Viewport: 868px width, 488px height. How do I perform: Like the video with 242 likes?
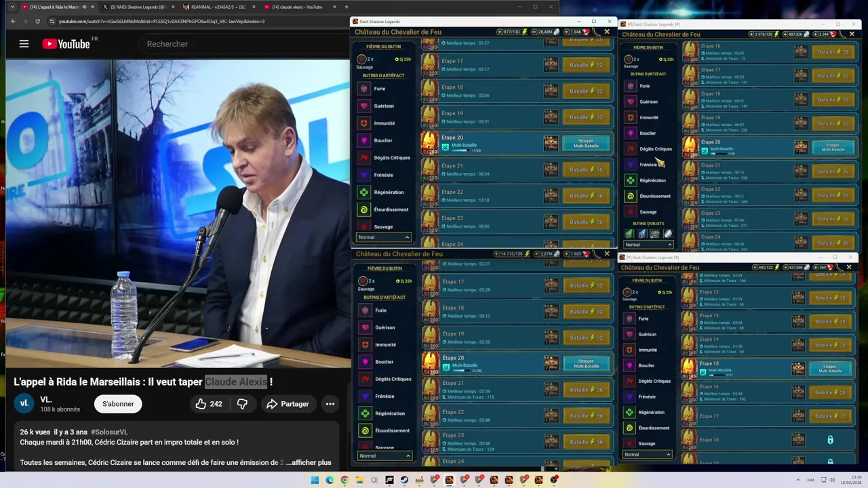tap(209, 404)
